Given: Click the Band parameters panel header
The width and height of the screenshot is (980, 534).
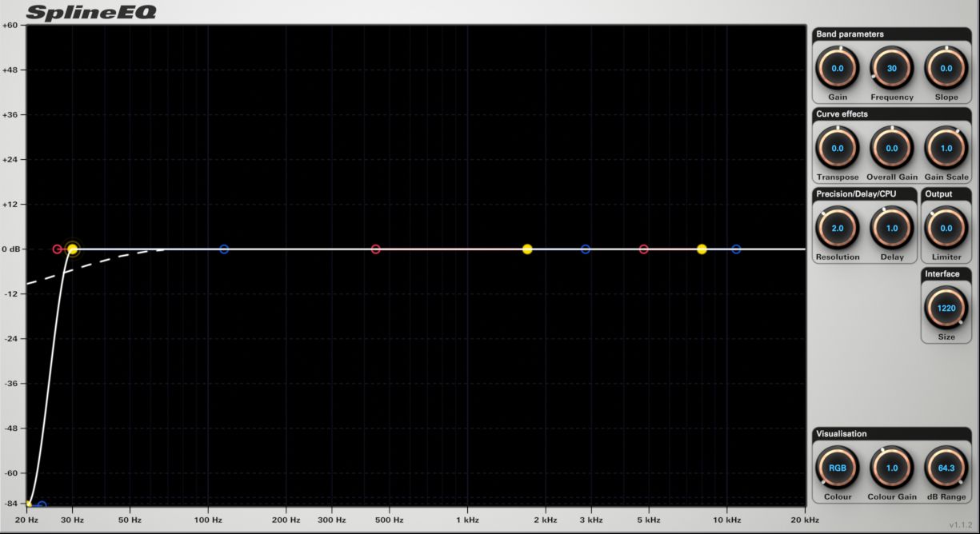Looking at the screenshot, I should pyautogui.click(x=892, y=34).
